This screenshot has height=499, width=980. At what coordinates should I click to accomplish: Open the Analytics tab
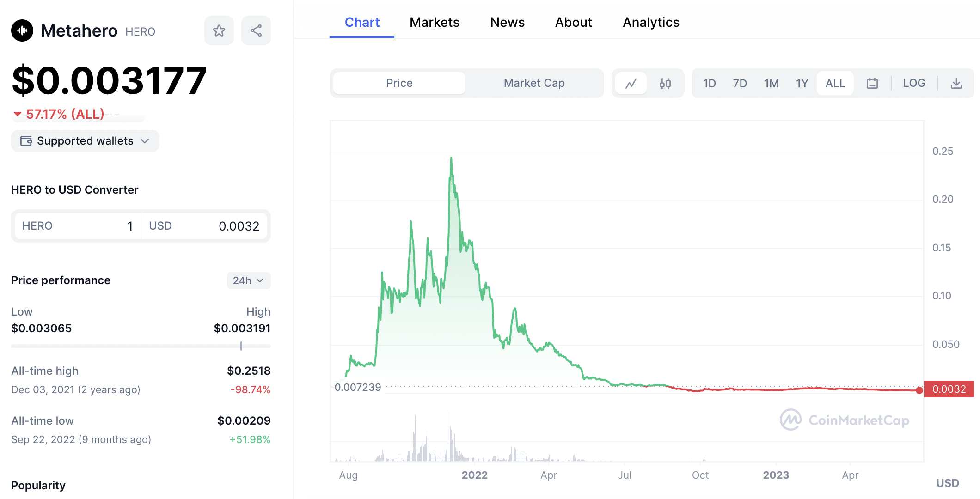(x=651, y=22)
